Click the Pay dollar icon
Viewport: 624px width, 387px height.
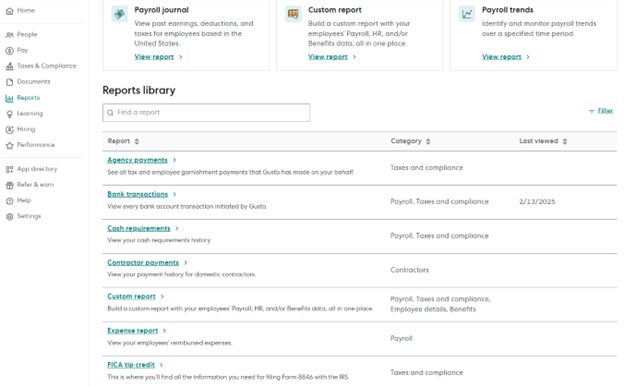(x=10, y=51)
